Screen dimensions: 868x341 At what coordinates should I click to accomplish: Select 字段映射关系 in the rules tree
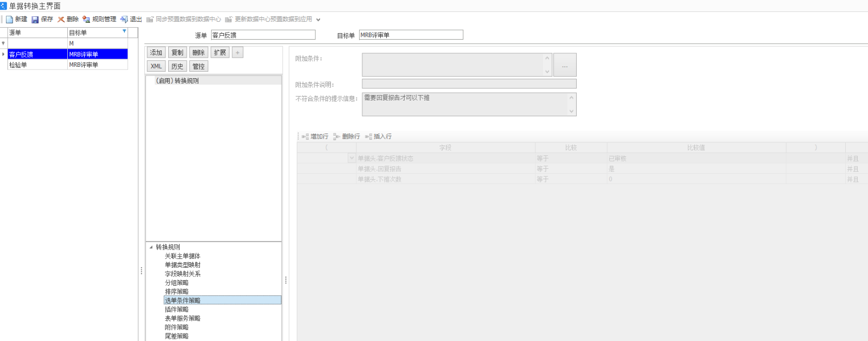point(183,274)
